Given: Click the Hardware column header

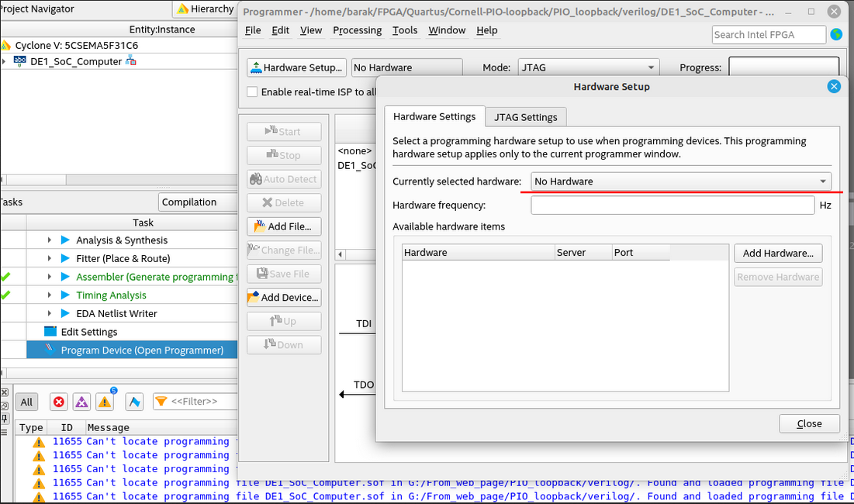Looking at the screenshot, I should click(479, 253).
